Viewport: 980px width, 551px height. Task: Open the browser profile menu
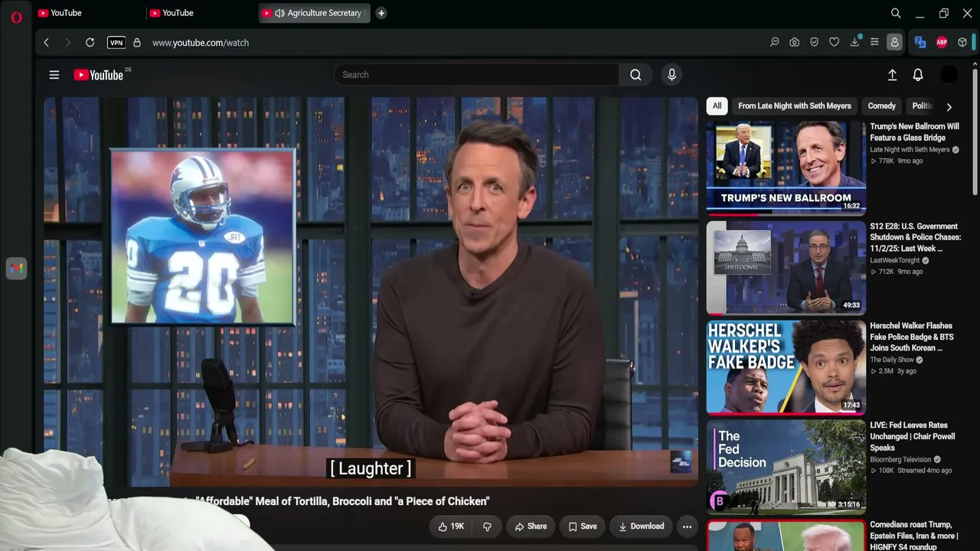click(x=894, y=43)
